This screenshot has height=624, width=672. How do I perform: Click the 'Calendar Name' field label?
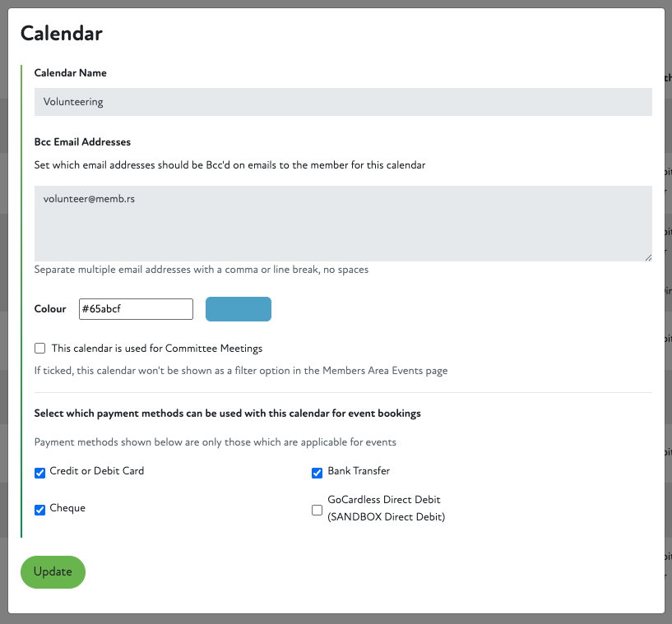click(71, 73)
